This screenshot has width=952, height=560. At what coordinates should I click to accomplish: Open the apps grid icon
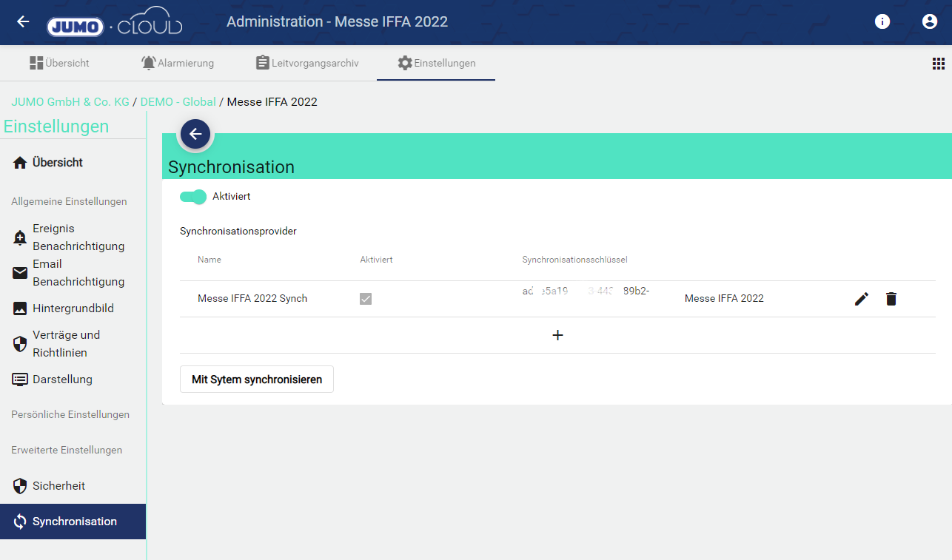coord(938,64)
